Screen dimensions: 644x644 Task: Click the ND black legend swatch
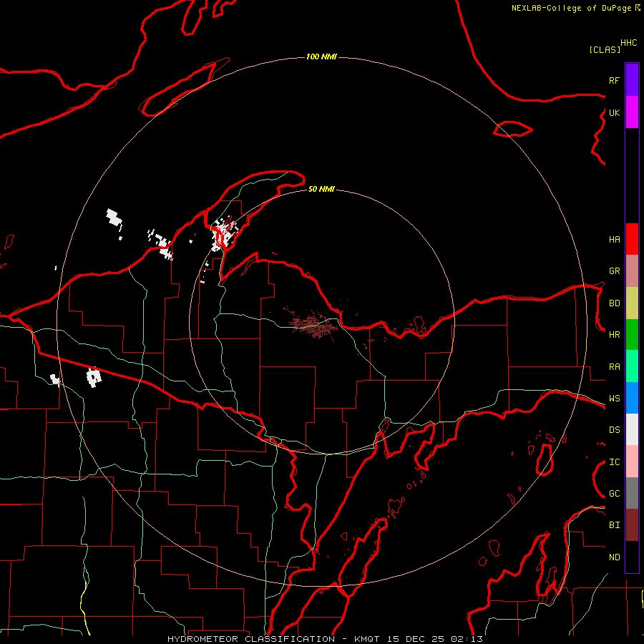pyautogui.click(x=632, y=557)
